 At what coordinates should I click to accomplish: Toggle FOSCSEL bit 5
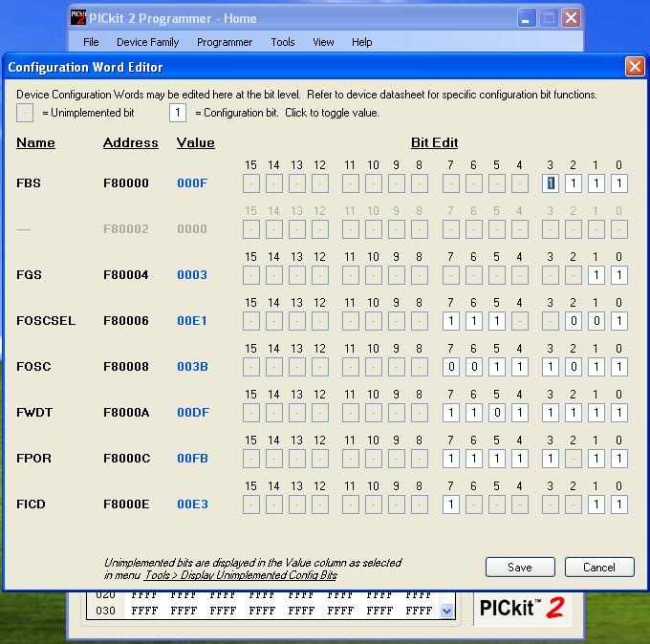pos(497,321)
